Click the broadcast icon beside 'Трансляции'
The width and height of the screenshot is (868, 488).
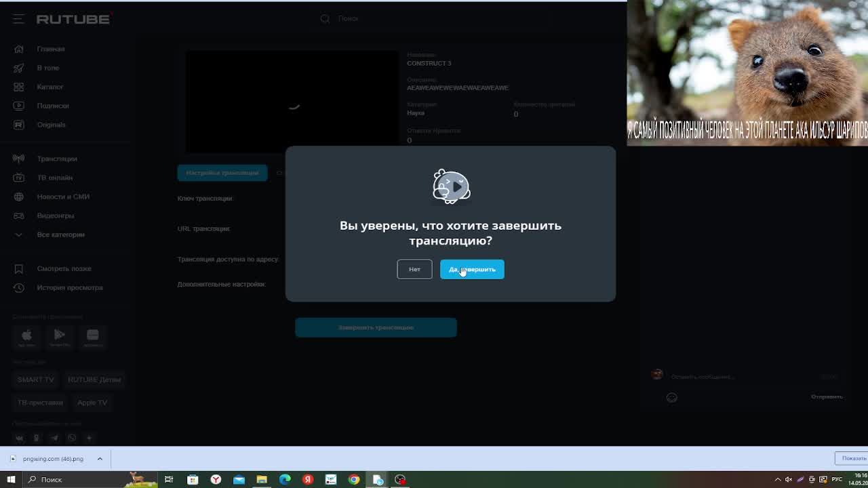tap(19, 159)
